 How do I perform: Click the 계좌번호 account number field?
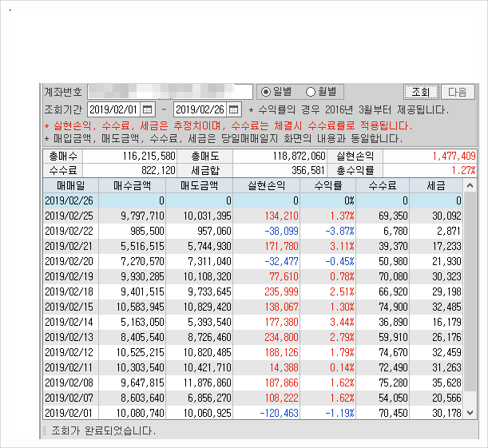pos(170,92)
